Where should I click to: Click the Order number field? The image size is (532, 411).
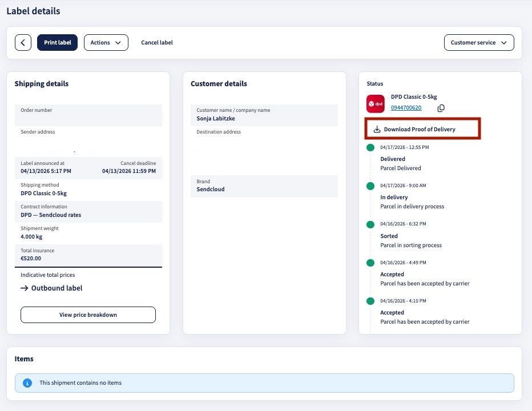88,115
